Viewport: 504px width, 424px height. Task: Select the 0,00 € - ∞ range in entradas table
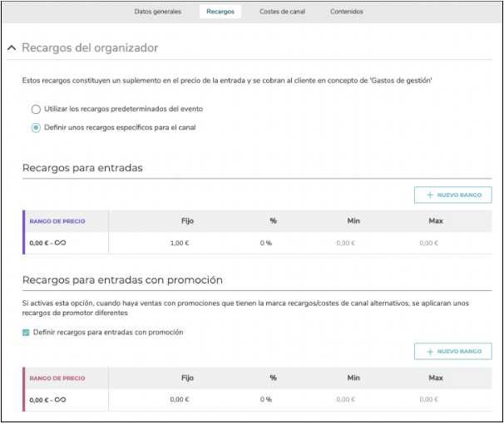tap(48, 243)
